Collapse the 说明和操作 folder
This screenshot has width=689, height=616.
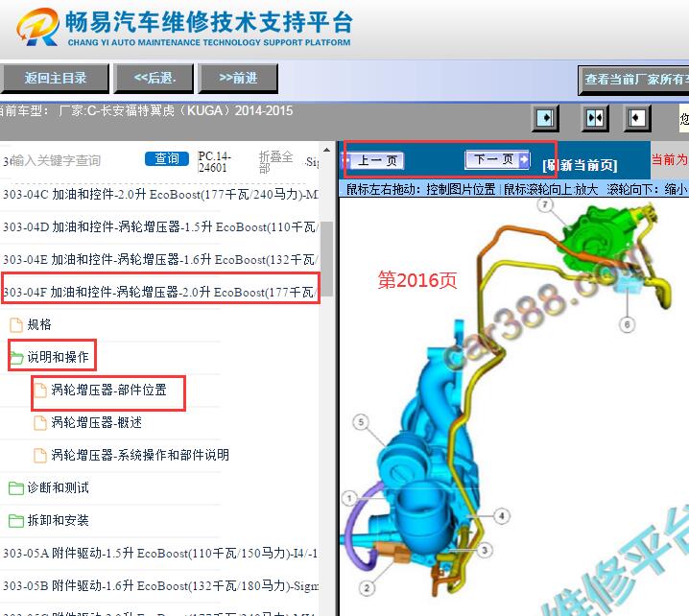58,357
